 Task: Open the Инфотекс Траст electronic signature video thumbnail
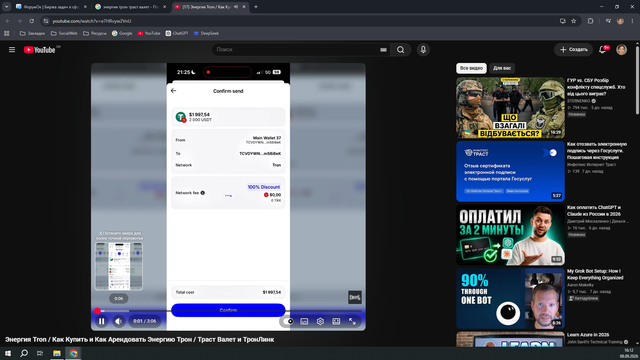point(510,171)
